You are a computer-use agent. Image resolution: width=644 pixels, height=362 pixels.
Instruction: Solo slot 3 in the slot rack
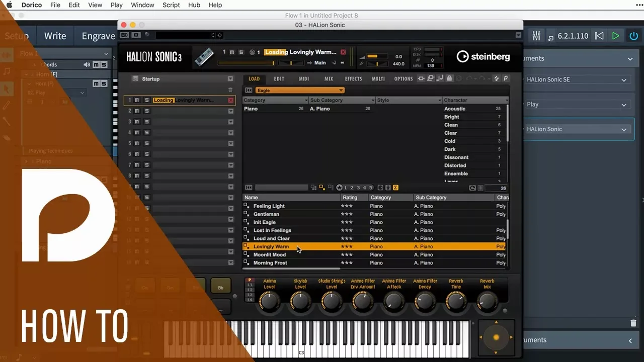click(146, 122)
